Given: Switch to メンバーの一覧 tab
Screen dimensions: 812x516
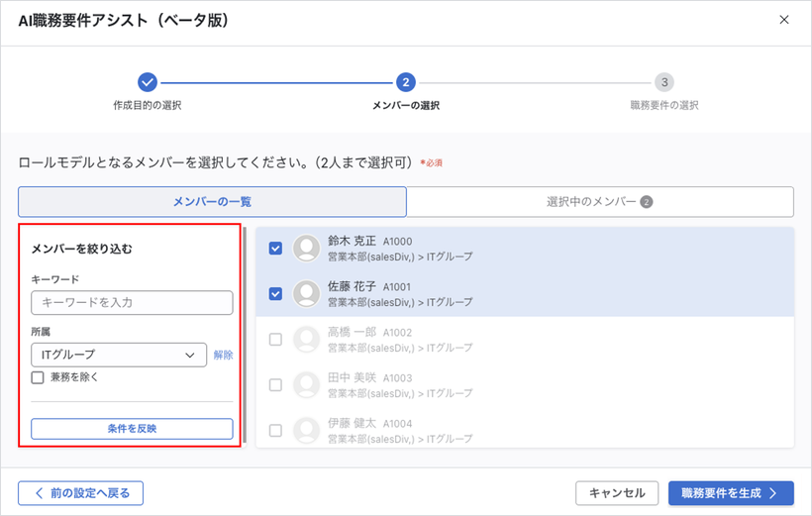Looking at the screenshot, I should coord(212,201).
